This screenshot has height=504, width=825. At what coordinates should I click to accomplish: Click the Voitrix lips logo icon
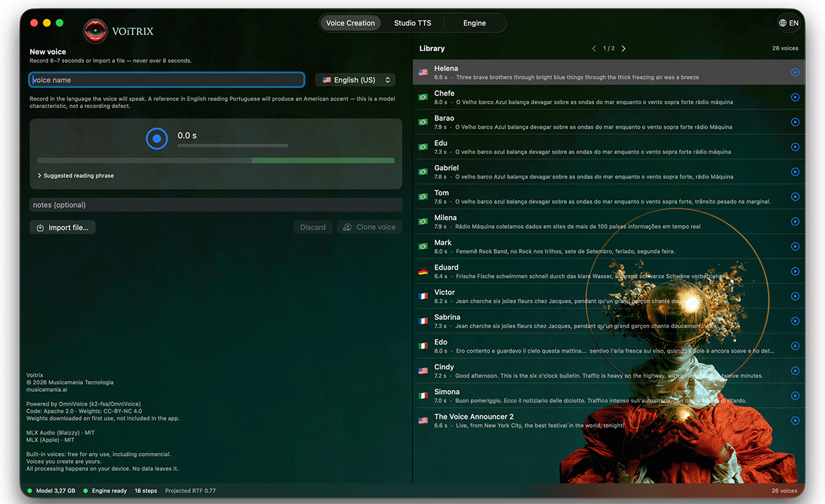point(95,31)
